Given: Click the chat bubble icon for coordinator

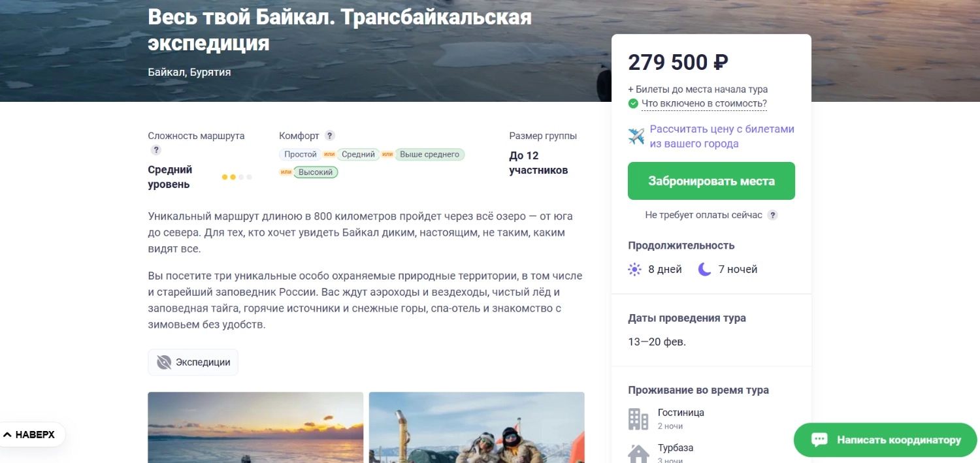Looking at the screenshot, I should click(x=819, y=440).
